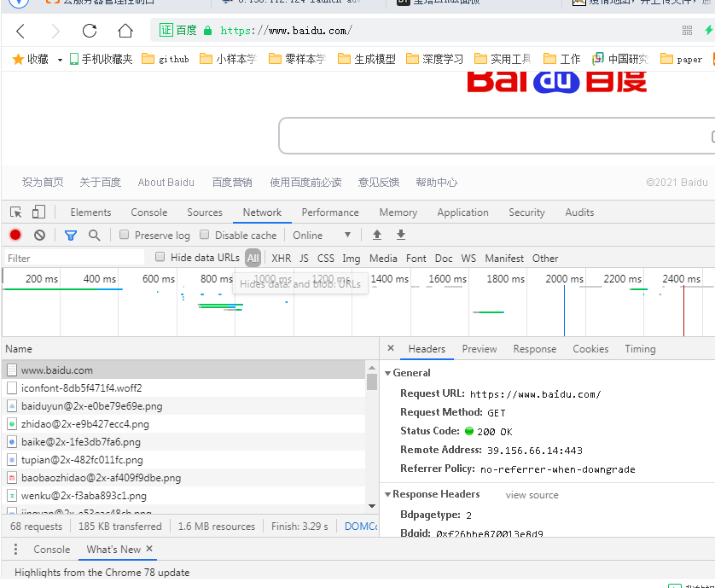Click the About Baidu footer link

pyautogui.click(x=166, y=183)
